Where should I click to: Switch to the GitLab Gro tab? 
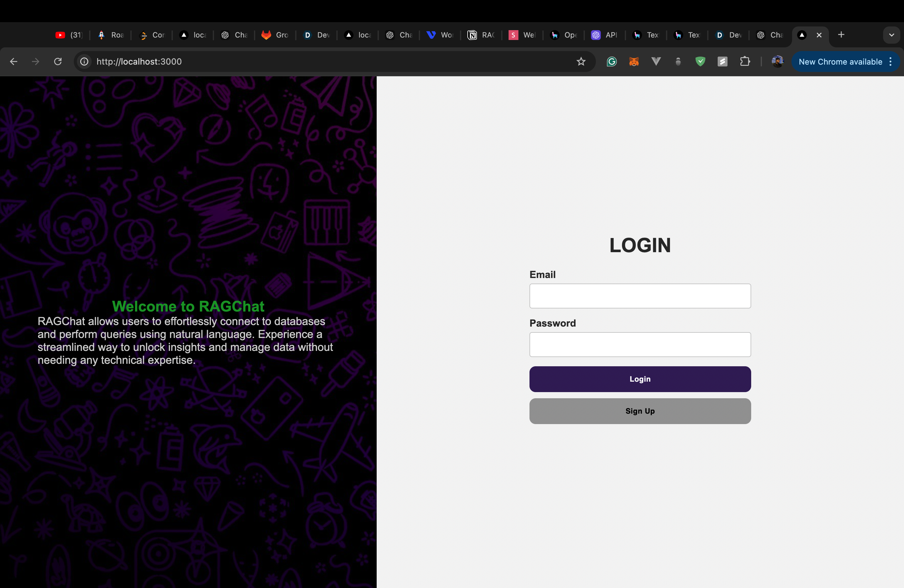pyautogui.click(x=275, y=35)
